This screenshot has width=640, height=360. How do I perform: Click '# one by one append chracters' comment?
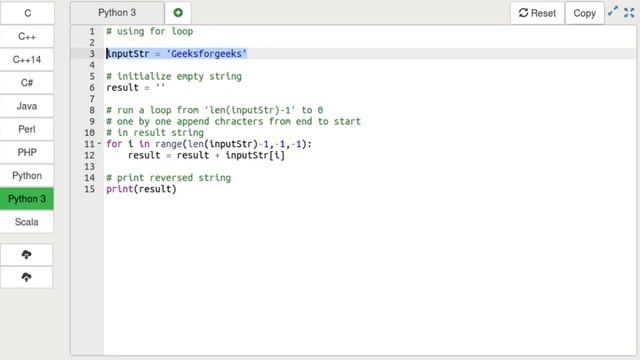pyautogui.click(x=233, y=121)
